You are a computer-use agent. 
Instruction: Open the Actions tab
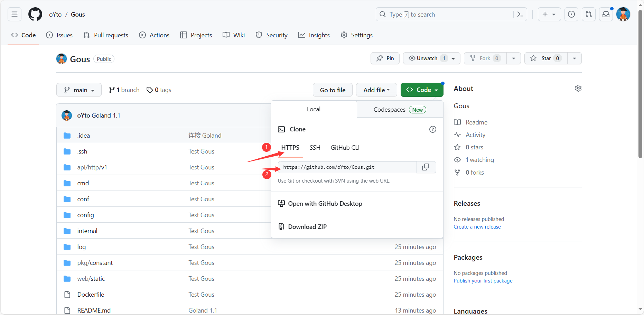point(154,35)
